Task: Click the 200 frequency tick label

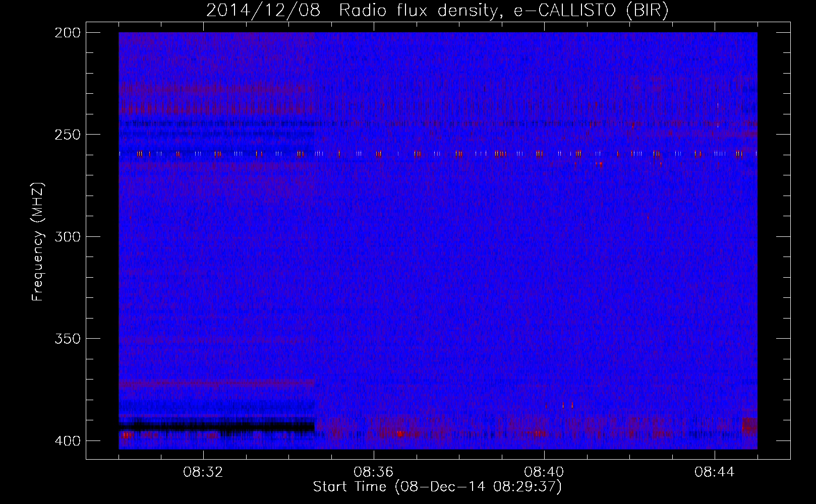Action: tap(67, 33)
